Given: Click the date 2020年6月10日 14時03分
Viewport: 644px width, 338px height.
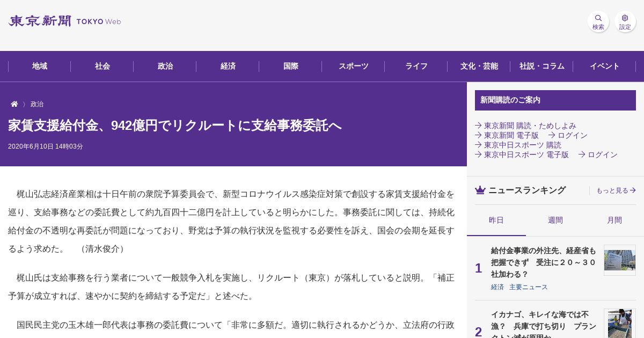Looking at the screenshot, I should click(46, 146).
